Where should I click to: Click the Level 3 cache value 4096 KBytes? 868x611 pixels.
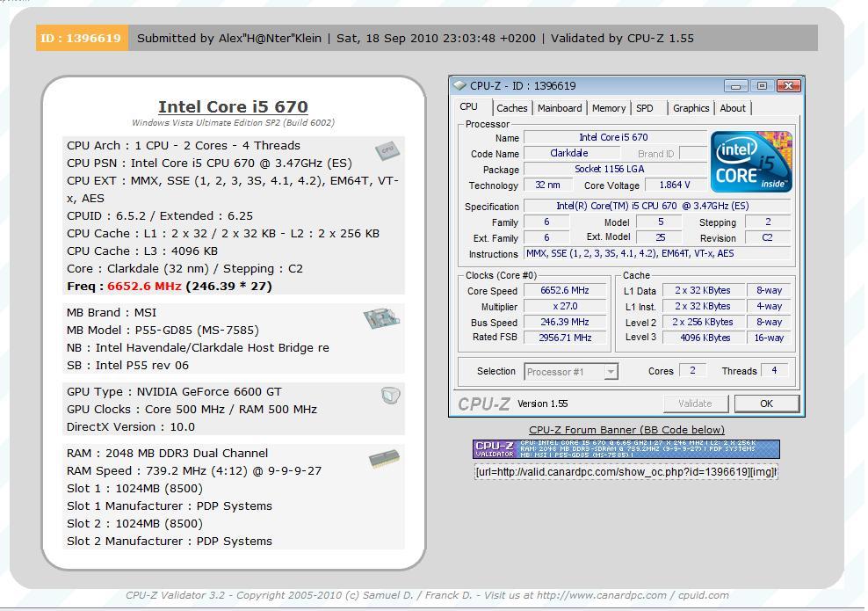(x=704, y=338)
